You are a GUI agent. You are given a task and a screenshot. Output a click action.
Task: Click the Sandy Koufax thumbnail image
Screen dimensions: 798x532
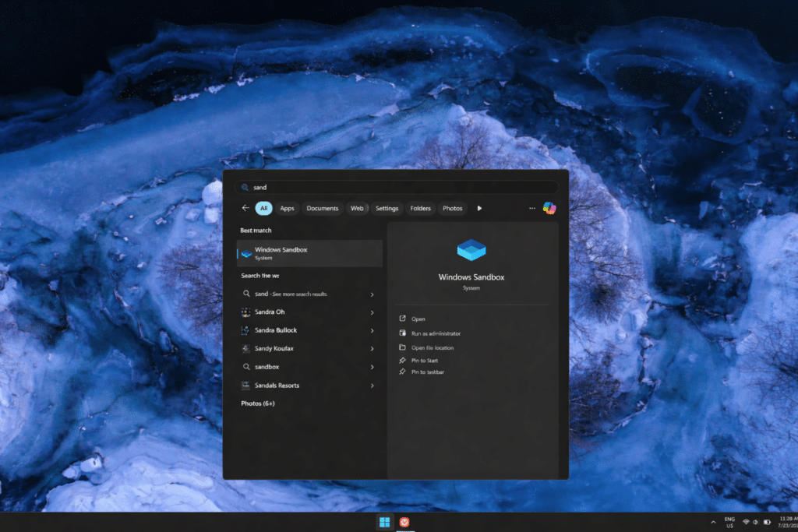(245, 349)
